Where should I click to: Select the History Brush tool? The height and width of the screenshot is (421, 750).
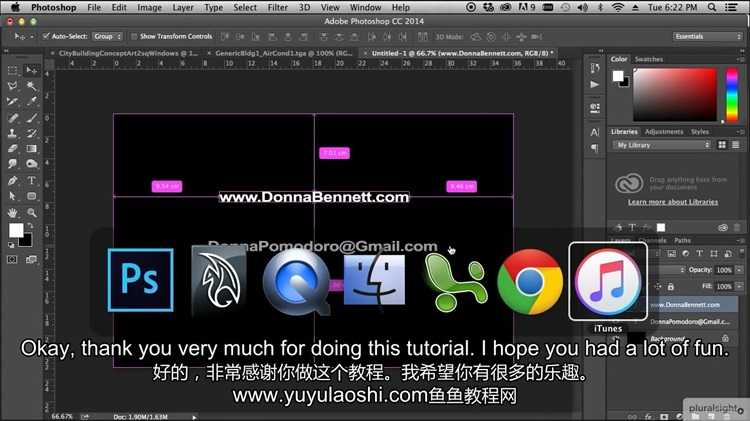32,133
